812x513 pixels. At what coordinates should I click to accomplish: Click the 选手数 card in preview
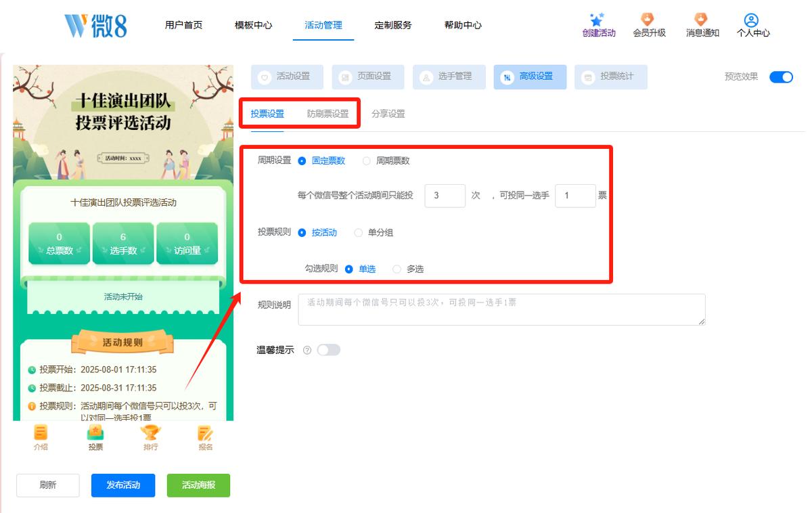(123, 244)
